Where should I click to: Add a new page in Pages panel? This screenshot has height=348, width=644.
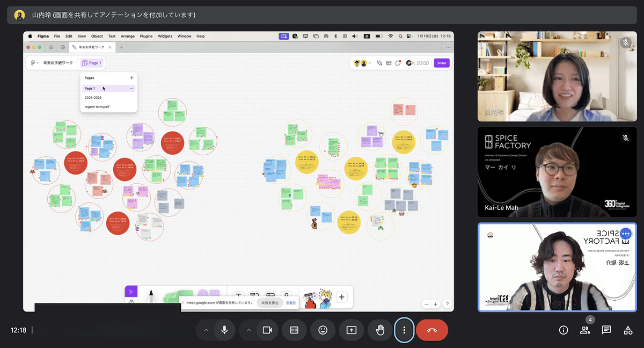[131, 78]
